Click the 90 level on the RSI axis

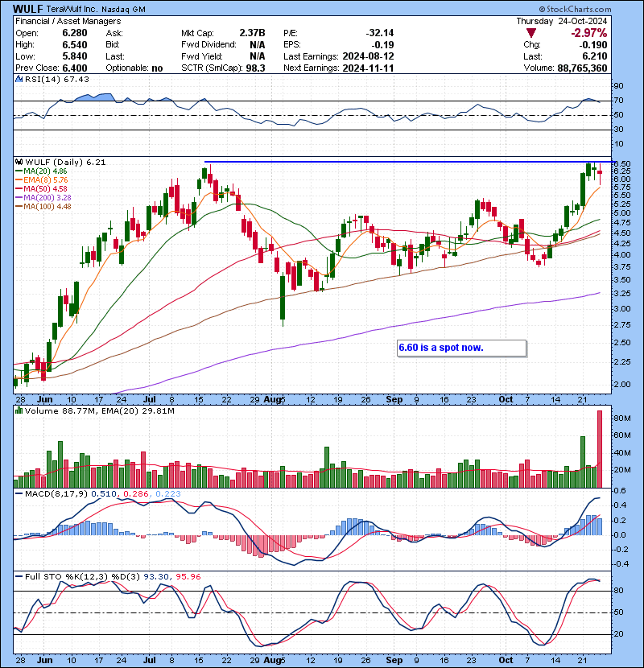(618, 86)
